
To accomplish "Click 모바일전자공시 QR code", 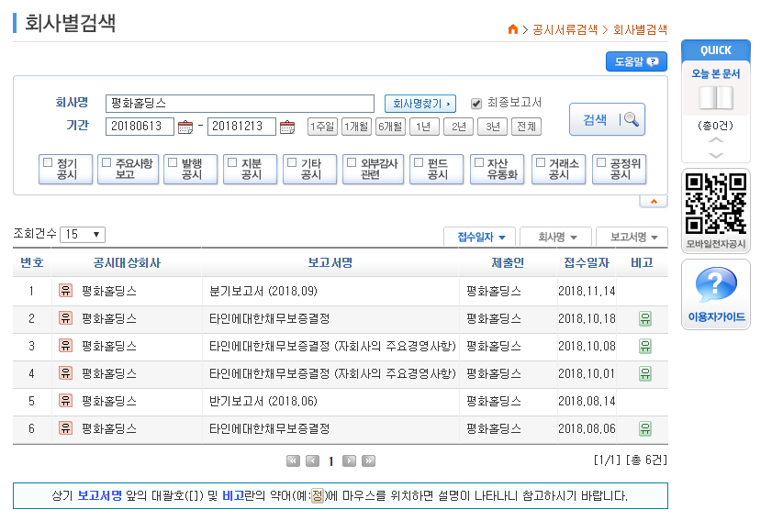I will coord(716,204).
